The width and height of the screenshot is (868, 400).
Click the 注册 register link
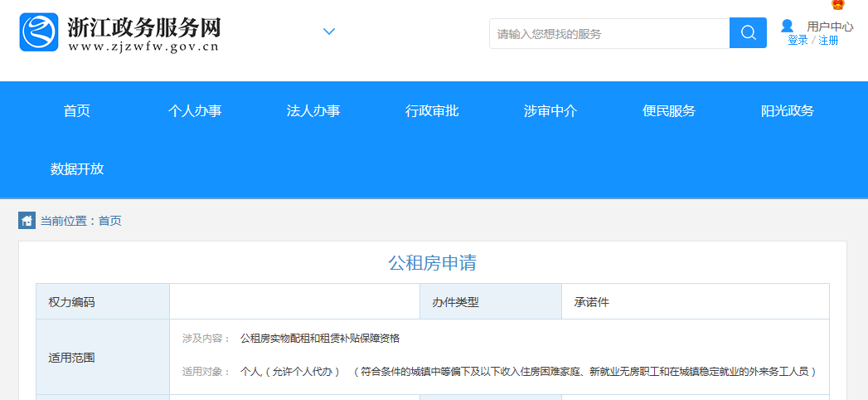828,40
